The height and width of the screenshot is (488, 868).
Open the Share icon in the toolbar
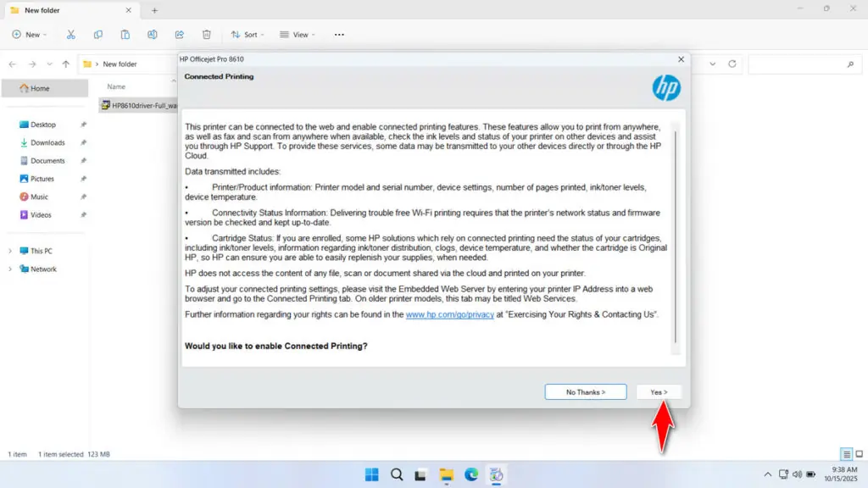[179, 35]
